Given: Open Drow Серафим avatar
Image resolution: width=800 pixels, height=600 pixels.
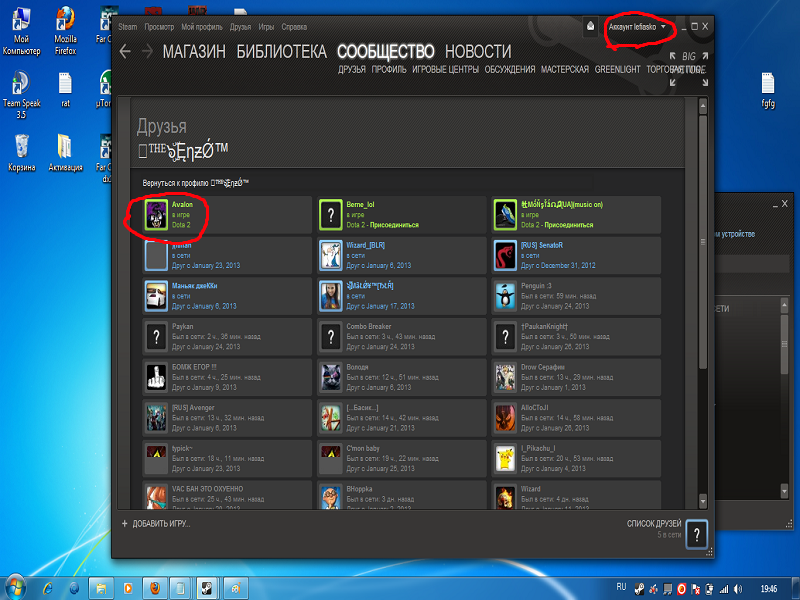Looking at the screenshot, I should pos(505,377).
